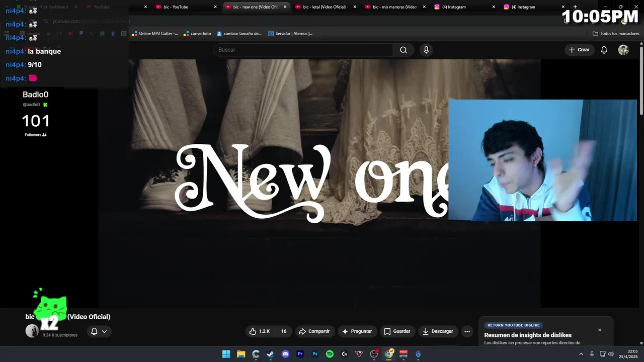Open the Todos los marcadores folder

pos(616,34)
